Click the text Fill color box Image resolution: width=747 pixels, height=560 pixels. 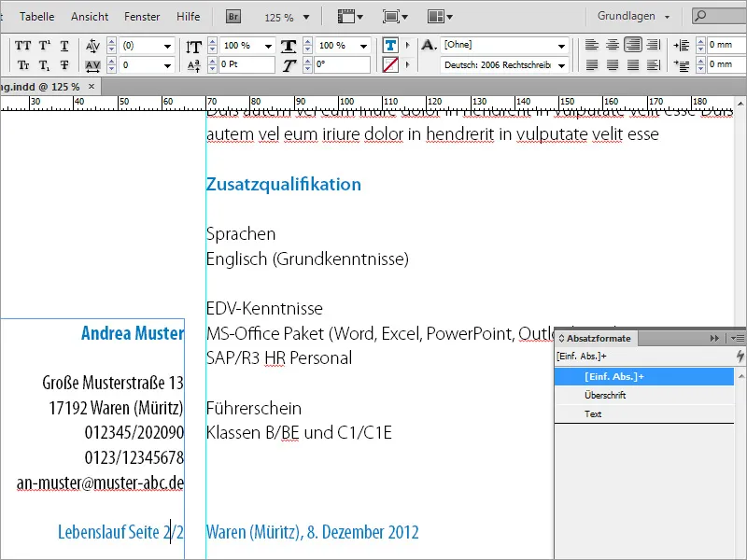[x=390, y=46]
